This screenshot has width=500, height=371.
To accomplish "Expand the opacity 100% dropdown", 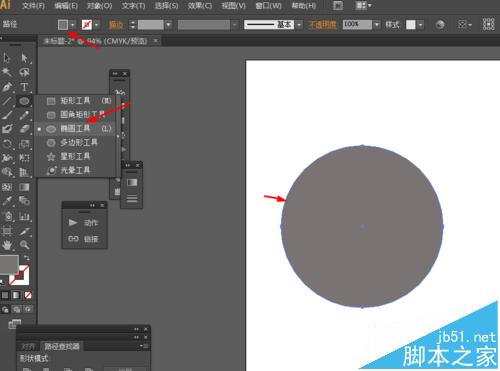I will (x=377, y=25).
